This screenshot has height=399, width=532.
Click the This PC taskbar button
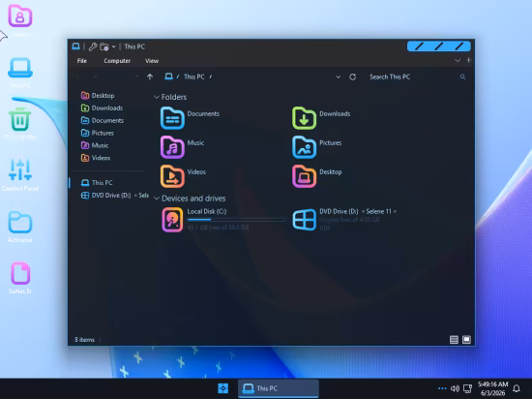click(279, 388)
